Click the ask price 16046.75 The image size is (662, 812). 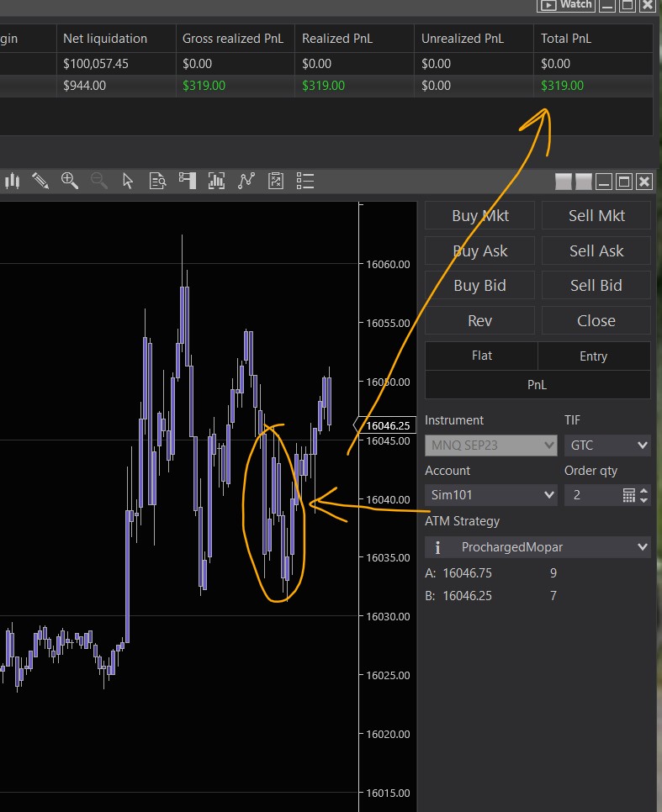click(467, 573)
